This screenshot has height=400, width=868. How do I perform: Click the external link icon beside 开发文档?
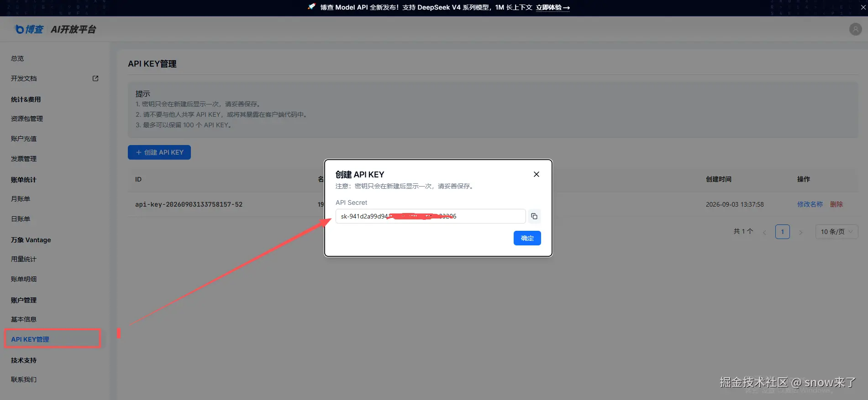click(x=95, y=78)
